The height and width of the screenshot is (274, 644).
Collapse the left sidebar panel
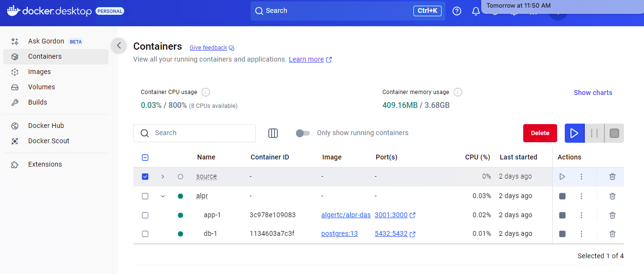pyautogui.click(x=119, y=46)
